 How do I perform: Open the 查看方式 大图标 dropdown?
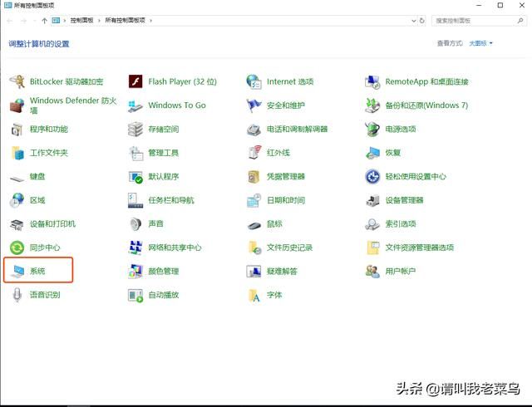[x=480, y=43]
